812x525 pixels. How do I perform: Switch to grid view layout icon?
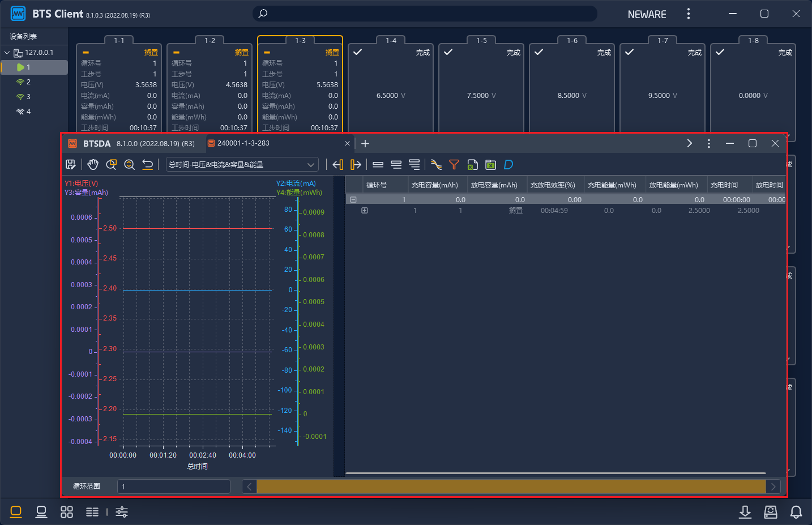[x=67, y=512]
